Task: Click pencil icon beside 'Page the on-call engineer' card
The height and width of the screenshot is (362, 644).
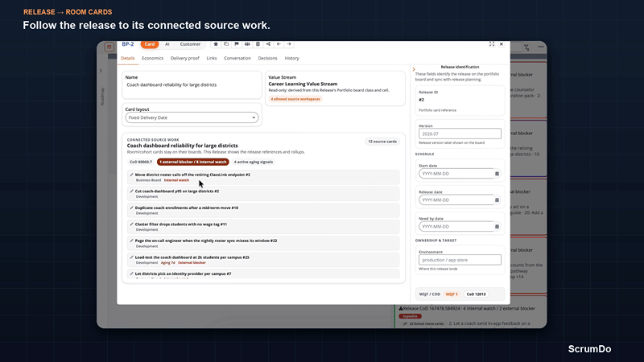Action: [x=131, y=241]
